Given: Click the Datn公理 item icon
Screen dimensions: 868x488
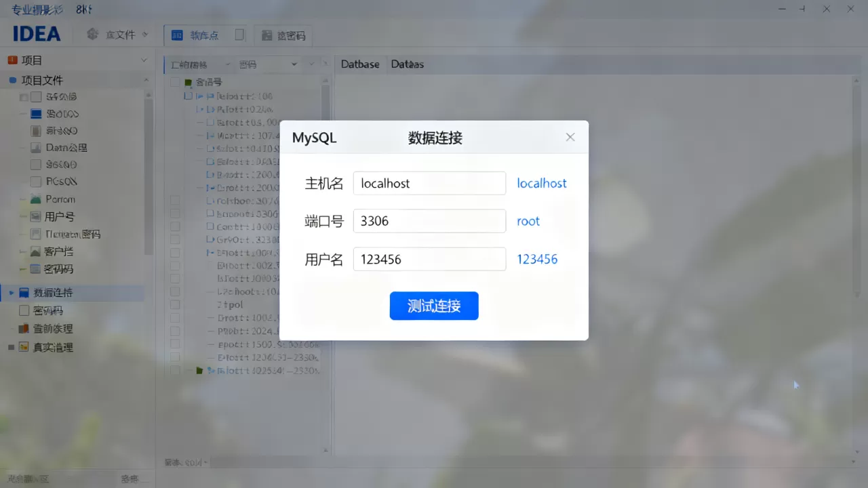Looking at the screenshot, I should pos(36,148).
